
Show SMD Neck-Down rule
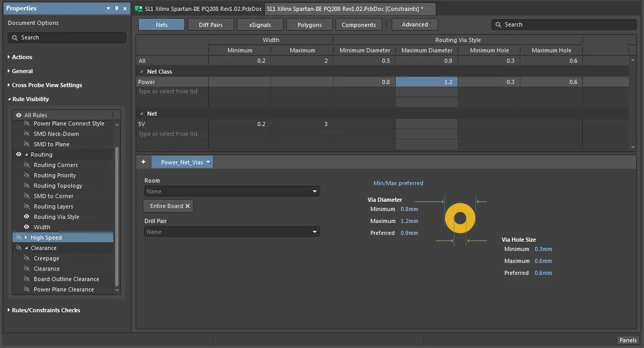pyautogui.click(x=27, y=134)
